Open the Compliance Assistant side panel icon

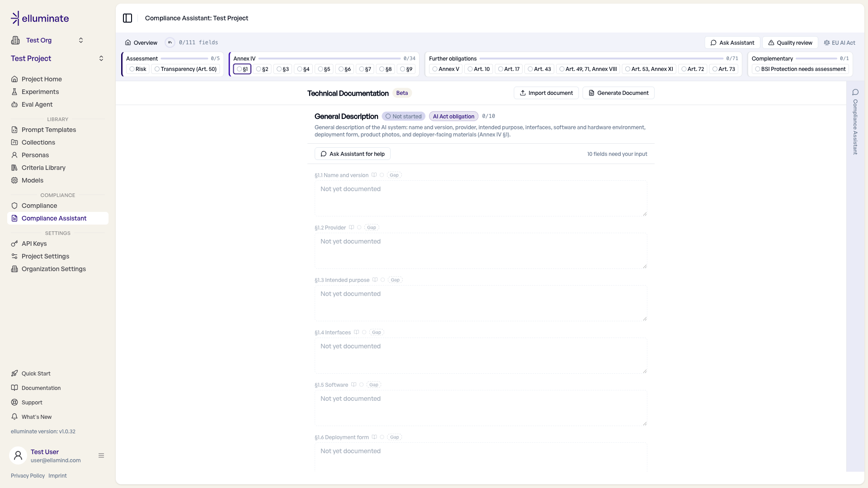point(855,92)
